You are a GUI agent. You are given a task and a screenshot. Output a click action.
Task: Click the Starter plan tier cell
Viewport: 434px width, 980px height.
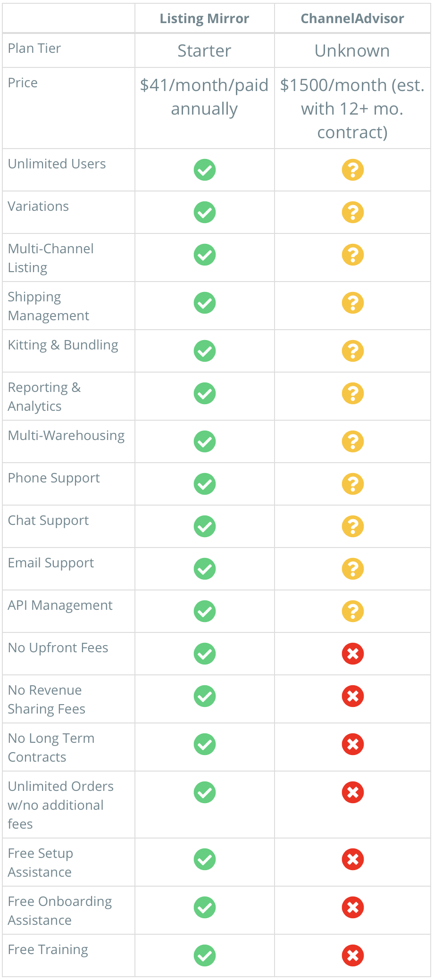pyautogui.click(x=204, y=50)
